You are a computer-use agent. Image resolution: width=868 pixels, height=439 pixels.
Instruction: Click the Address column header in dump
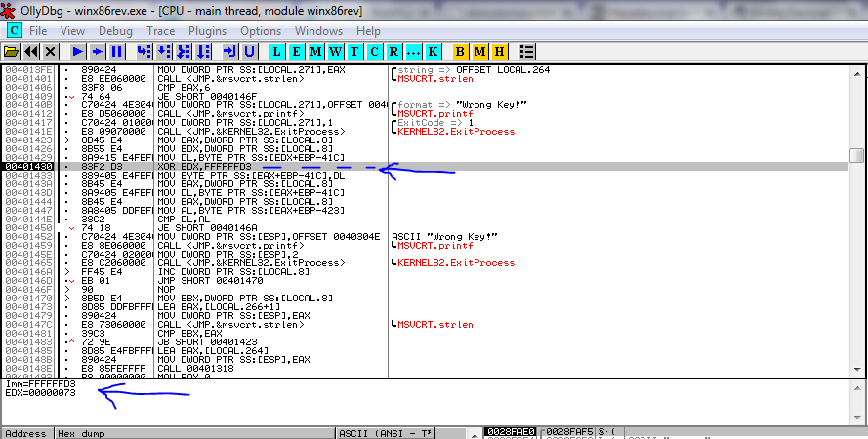pos(27,433)
